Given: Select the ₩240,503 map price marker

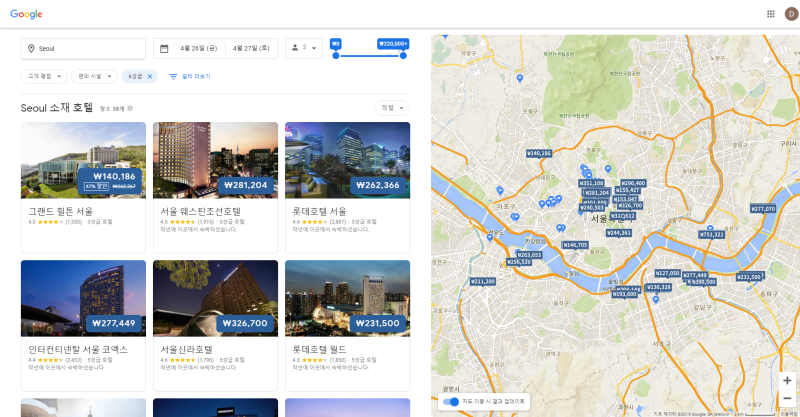Looking at the screenshot, I should (x=592, y=208).
